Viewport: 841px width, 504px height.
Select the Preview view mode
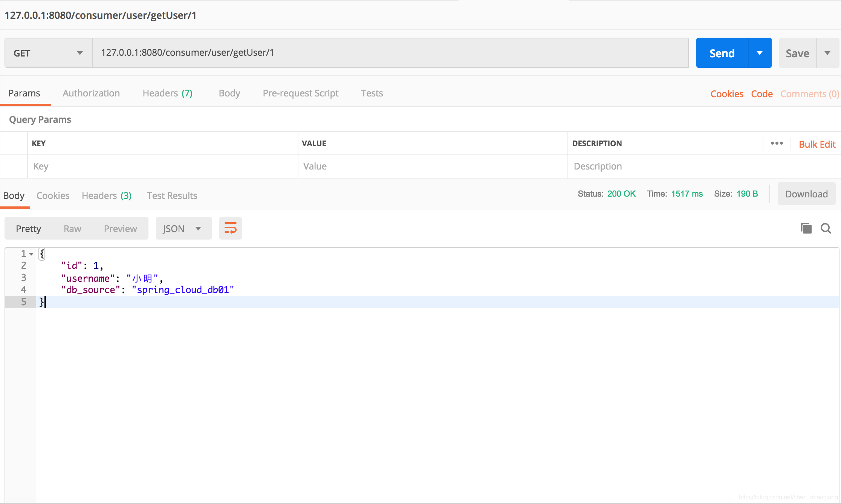[121, 229]
